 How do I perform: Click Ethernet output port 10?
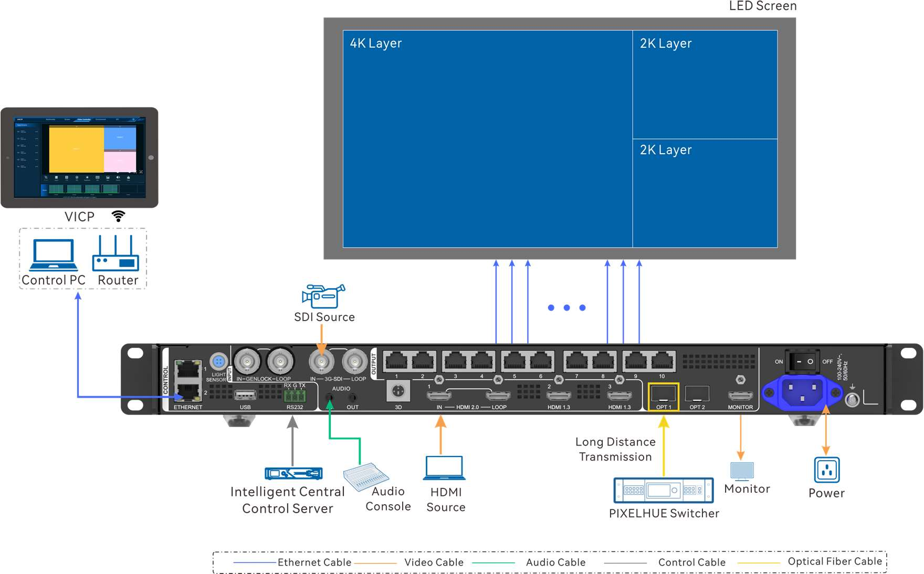pyautogui.click(x=662, y=361)
